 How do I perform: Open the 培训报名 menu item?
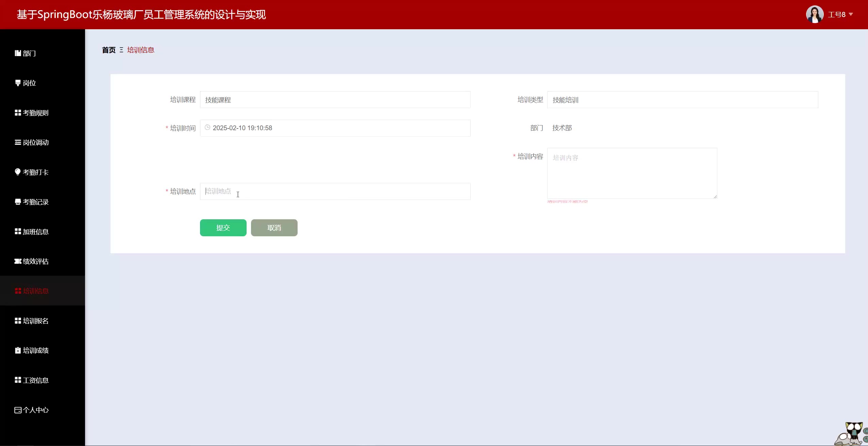pyautogui.click(x=35, y=321)
